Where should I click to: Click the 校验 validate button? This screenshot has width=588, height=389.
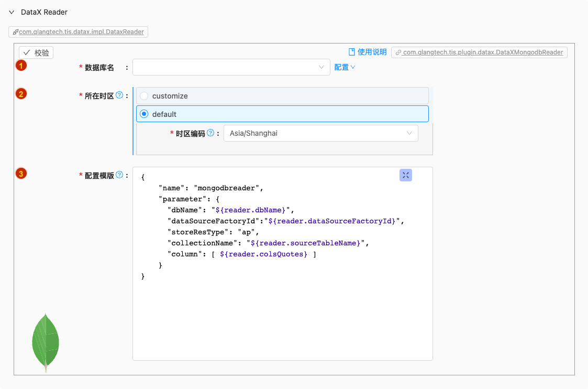(36, 52)
